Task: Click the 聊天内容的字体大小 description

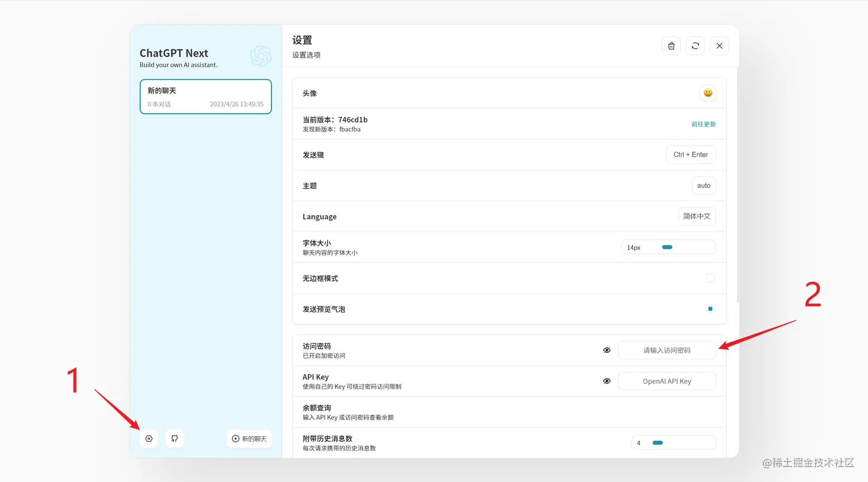Action: pyautogui.click(x=330, y=252)
